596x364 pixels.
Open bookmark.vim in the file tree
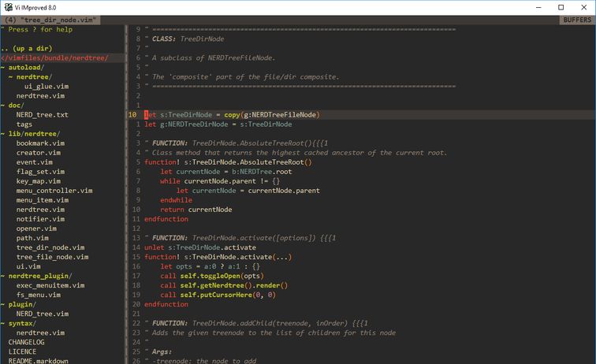pos(40,143)
